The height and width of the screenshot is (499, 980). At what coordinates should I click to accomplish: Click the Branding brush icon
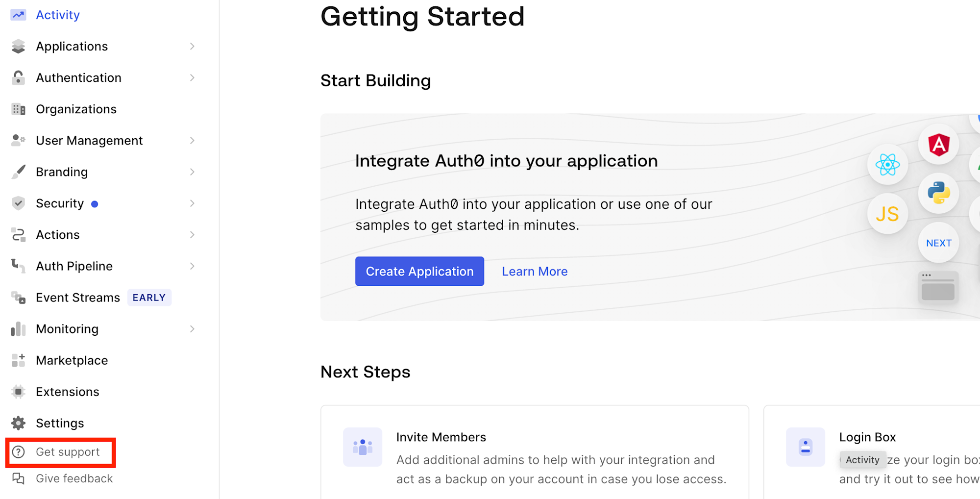[x=18, y=172]
